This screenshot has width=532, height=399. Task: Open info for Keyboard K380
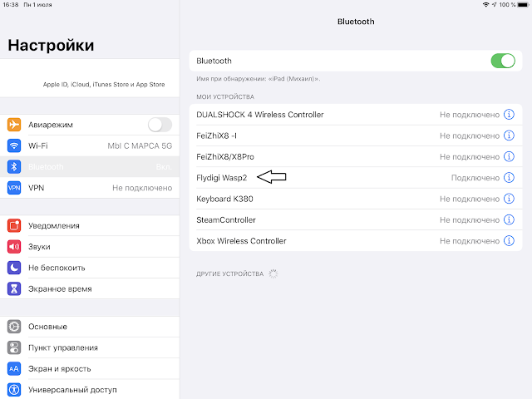tap(509, 199)
